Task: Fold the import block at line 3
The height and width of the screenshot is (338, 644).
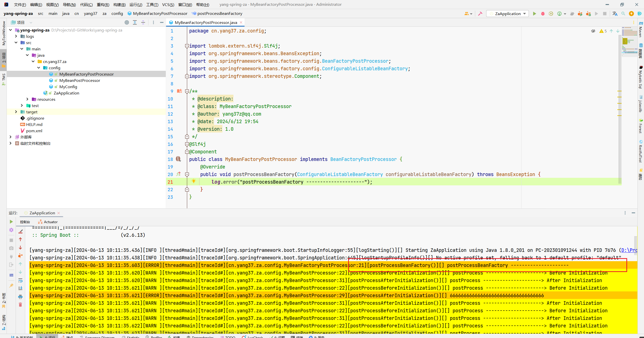Action: 187,46
